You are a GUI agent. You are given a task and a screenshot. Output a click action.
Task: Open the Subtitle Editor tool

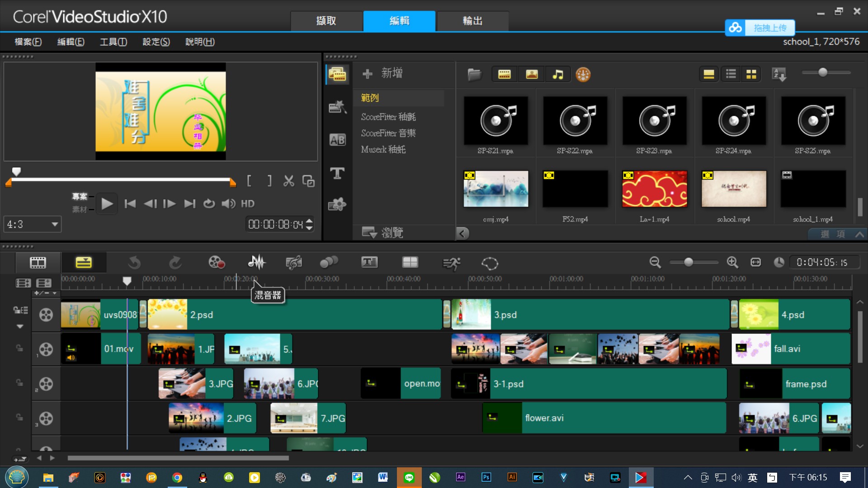[x=369, y=262]
